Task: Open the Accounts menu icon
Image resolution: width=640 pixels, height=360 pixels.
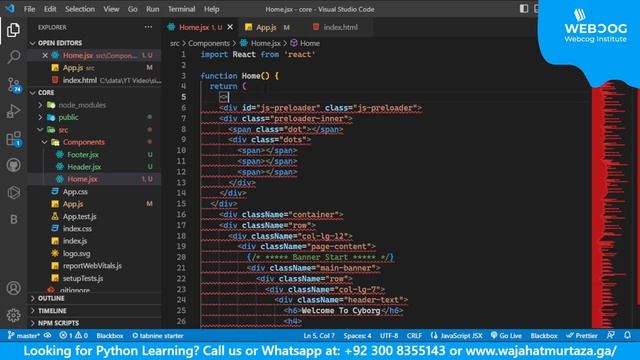Action: pyautogui.click(x=13, y=288)
